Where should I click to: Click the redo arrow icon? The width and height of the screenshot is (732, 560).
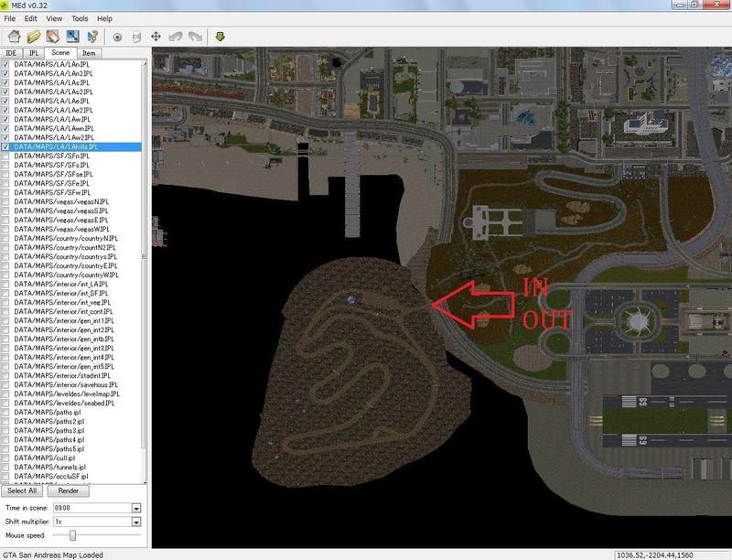coord(195,37)
